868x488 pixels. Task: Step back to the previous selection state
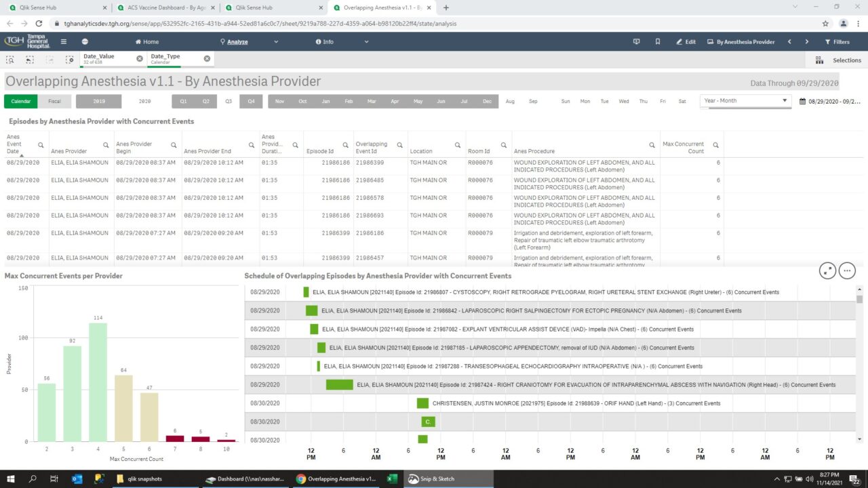point(28,60)
